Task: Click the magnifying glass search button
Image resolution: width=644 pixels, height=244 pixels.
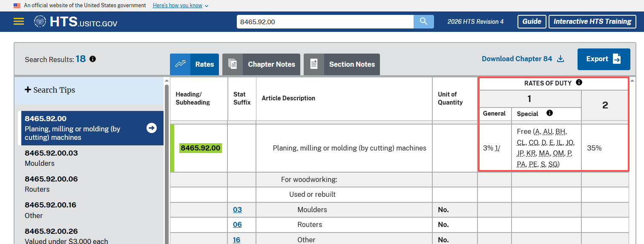Action: pos(423,22)
